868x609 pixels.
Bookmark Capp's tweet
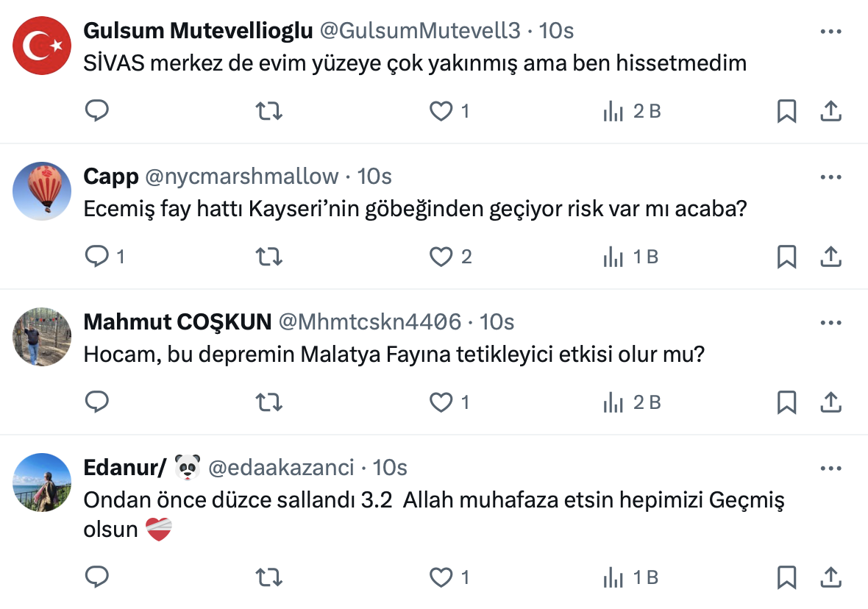coord(786,257)
